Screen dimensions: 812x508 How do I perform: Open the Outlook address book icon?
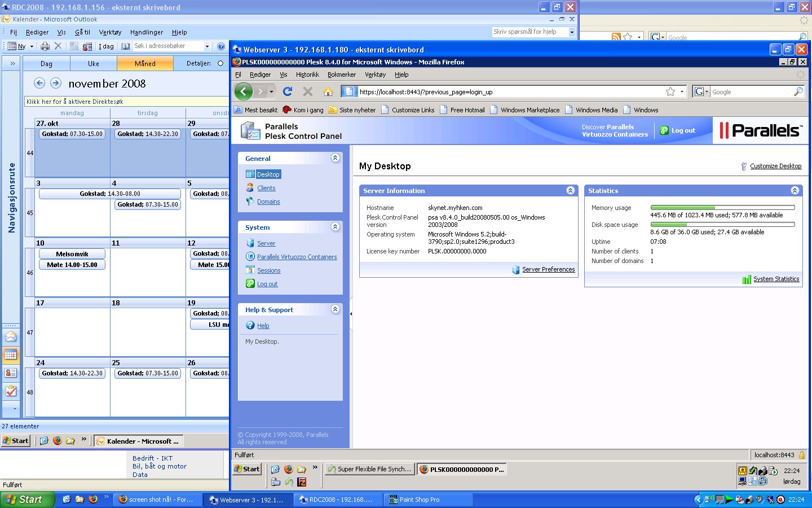pyautogui.click(x=125, y=46)
